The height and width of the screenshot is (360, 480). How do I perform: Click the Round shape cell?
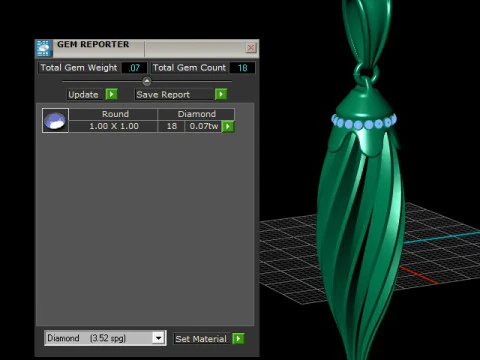[113, 114]
